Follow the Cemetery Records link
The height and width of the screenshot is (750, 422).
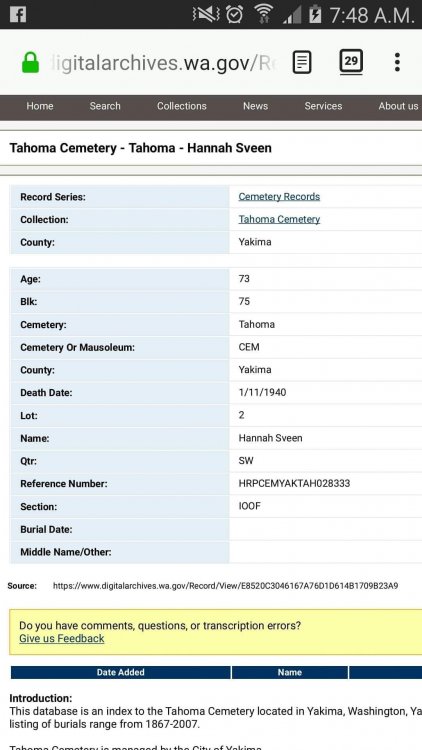pyautogui.click(x=279, y=197)
